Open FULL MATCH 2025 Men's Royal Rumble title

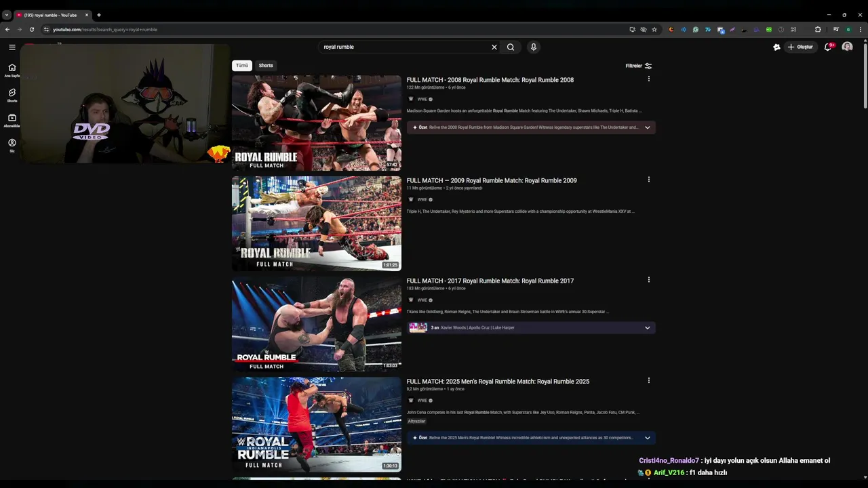point(498,382)
